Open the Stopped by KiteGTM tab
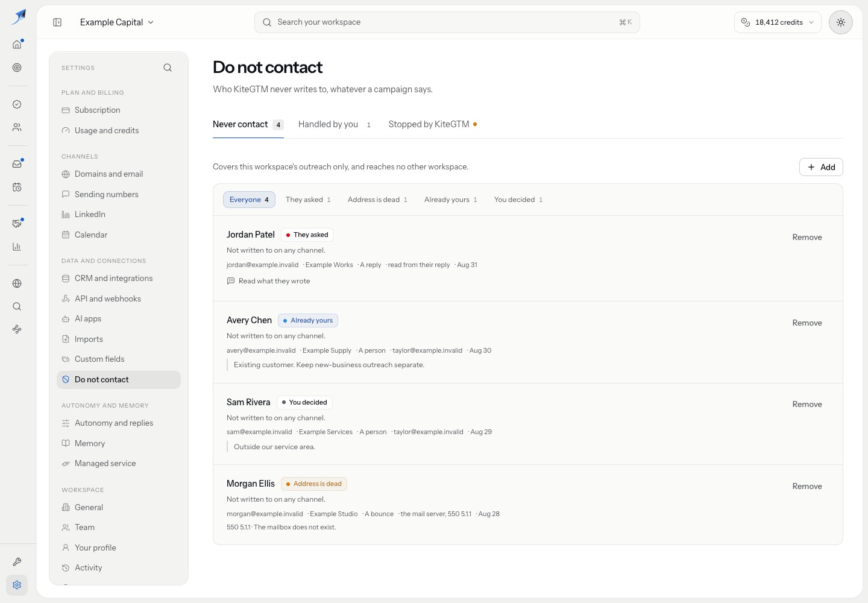 click(433, 124)
